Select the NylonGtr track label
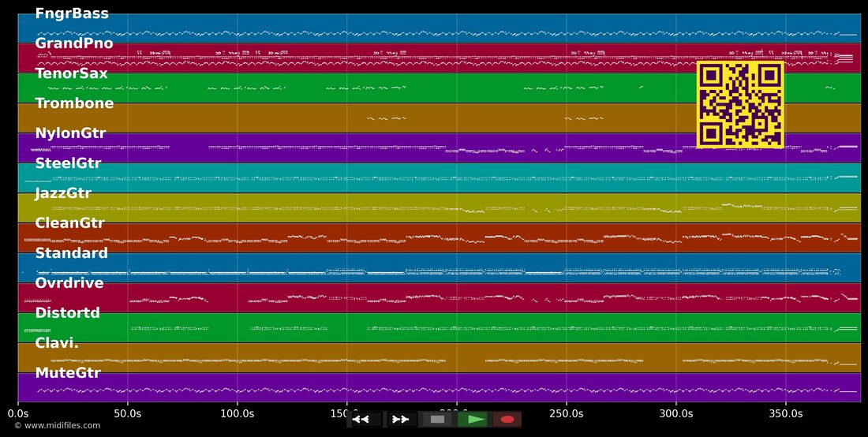The height and width of the screenshot is (437, 868). (70, 133)
